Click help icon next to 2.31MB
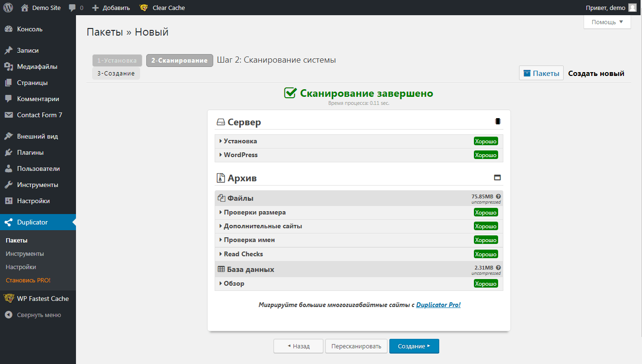Screen dimensions: 642x364 point(498,268)
